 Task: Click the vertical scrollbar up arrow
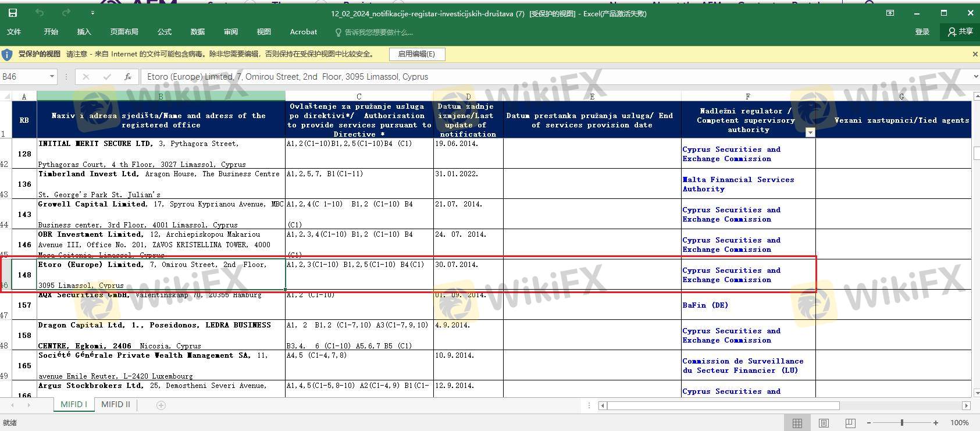pyautogui.click(x=976, y=96)
